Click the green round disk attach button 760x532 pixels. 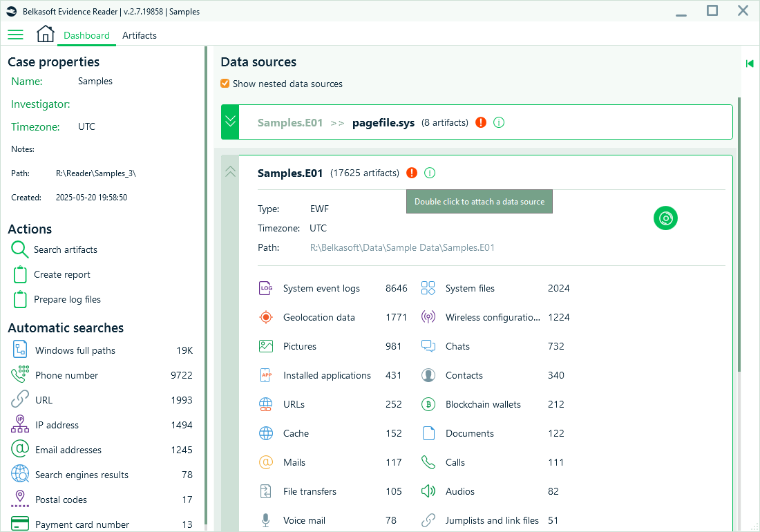pyautogui.click(x=665, y=218)
